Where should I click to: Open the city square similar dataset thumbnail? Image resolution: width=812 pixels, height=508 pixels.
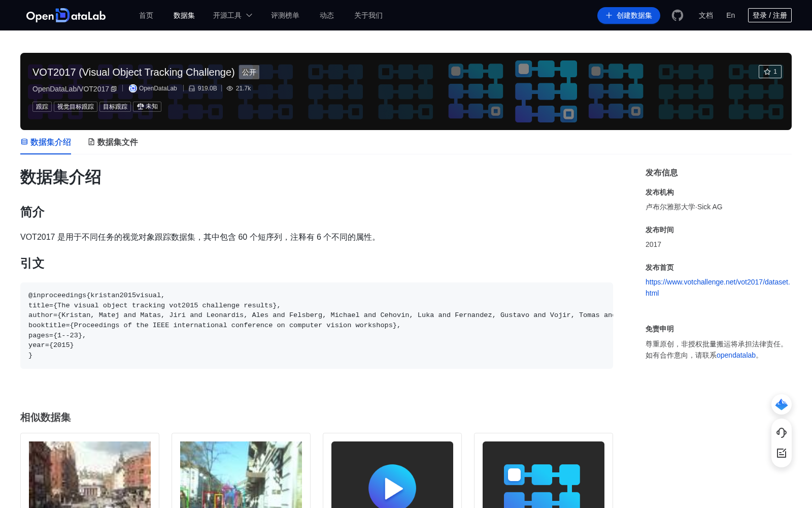tap(90, 474)
